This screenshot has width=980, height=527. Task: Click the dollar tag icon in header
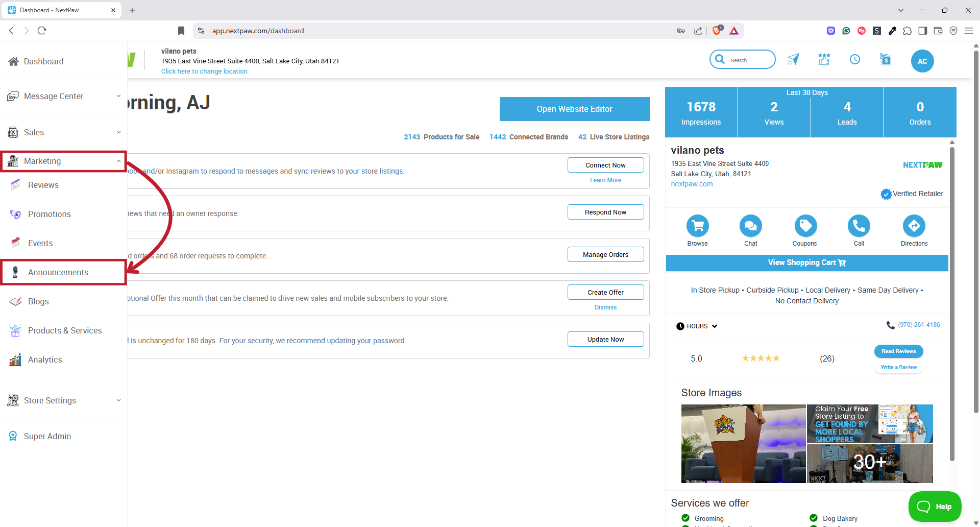coord(886,60)
